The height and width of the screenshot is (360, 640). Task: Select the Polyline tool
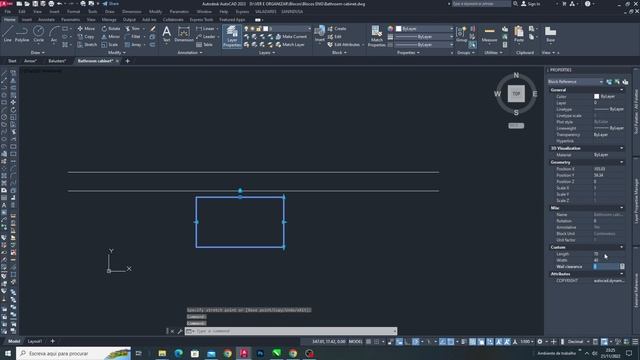coord(22,34)
